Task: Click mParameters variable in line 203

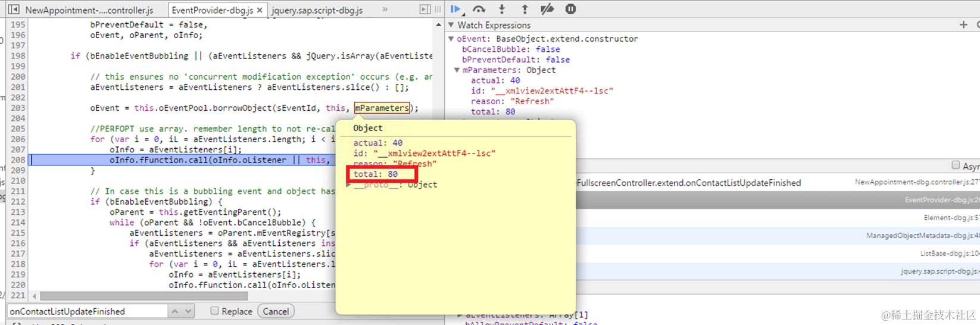Action: (x=382, y=108)
